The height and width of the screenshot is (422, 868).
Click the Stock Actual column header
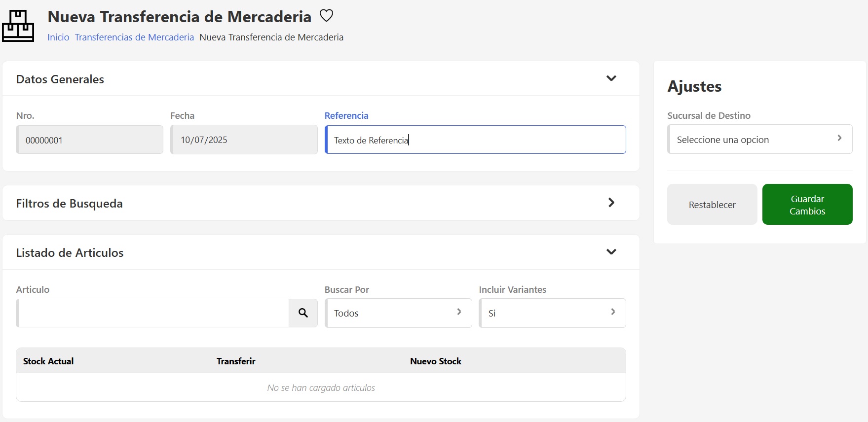coord(48,361)
